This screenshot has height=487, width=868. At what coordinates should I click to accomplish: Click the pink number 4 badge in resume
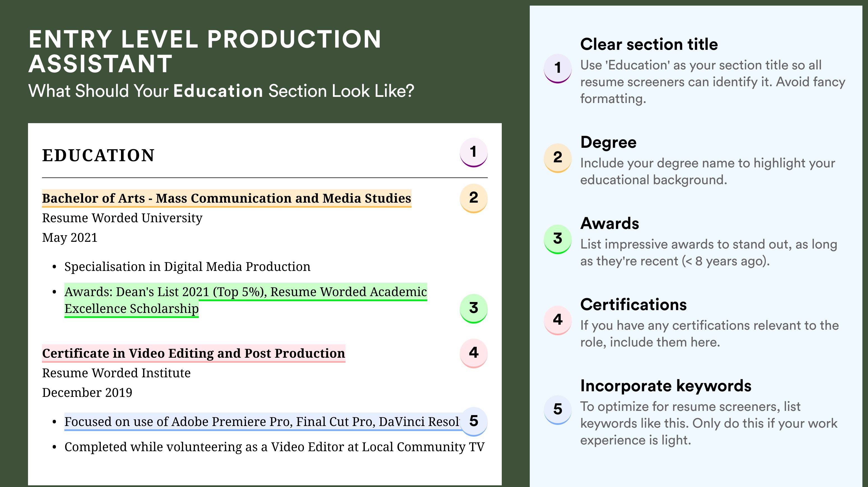[473, 353]
